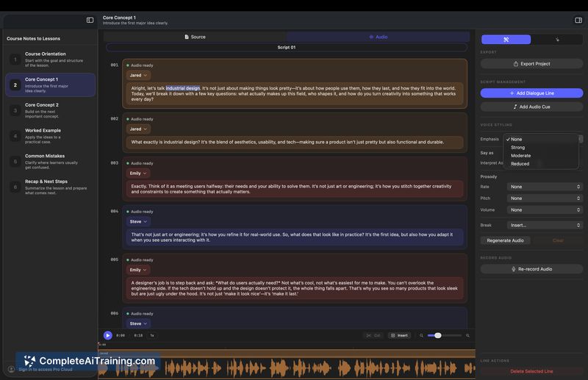Open Common Mistakes lesson
Screen dimensions: 588x380
pyautogui.click(x=50, y=161)
